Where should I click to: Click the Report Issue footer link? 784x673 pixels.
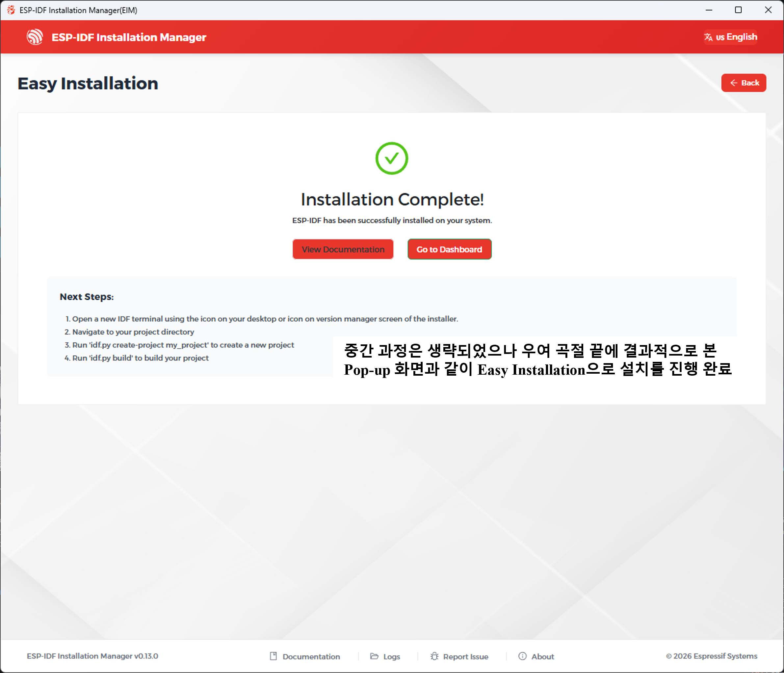pyautogui.click(x=459, y=656)
